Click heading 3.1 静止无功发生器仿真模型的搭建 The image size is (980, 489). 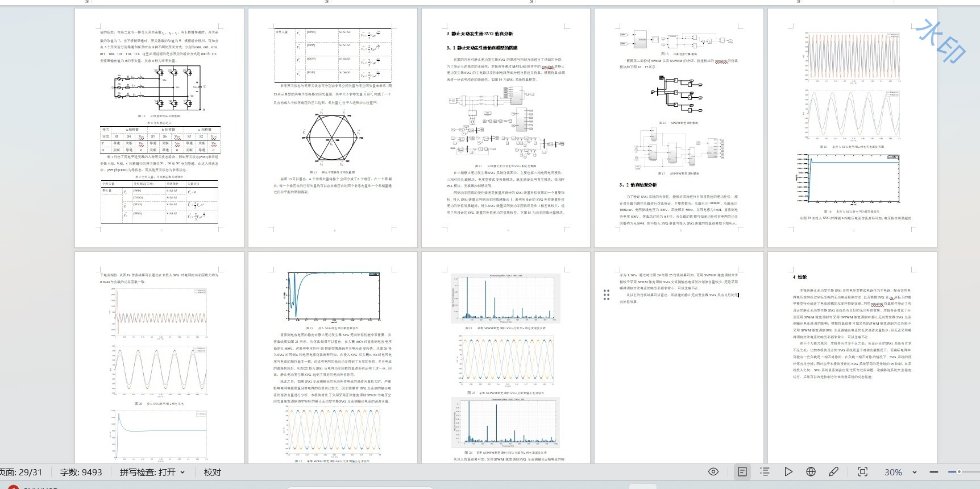pyautogui.click(x=482, y=48)
